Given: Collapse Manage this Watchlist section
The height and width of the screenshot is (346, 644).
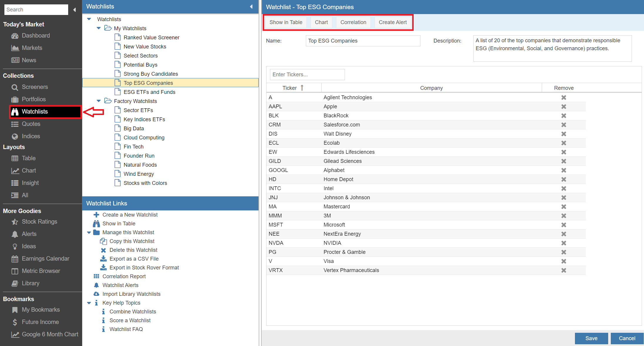Looking at the screenshot, I should (x=89, y=232).
